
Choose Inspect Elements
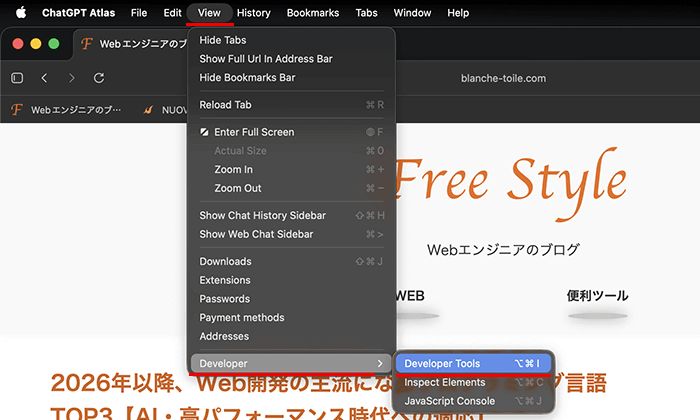click(474, 383)
